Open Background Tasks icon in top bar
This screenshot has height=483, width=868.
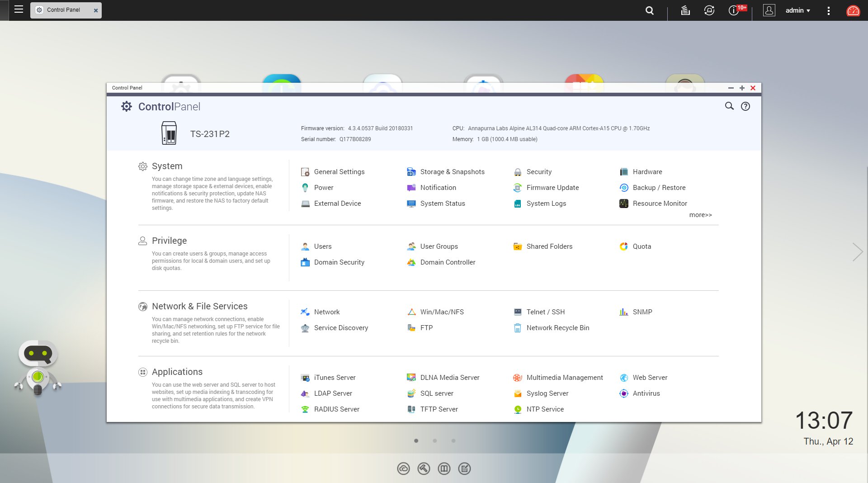tap(685, 10)
